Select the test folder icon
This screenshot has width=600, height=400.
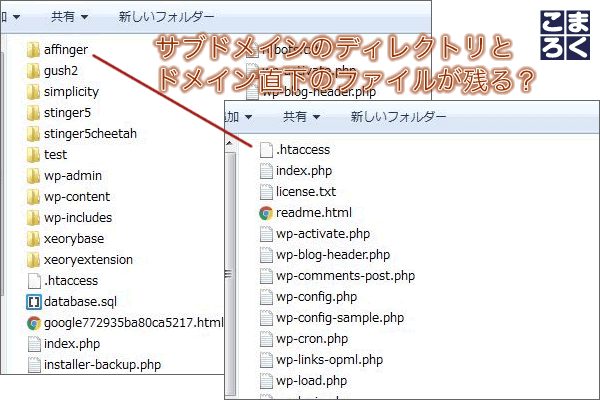click(x=33, y=155)
